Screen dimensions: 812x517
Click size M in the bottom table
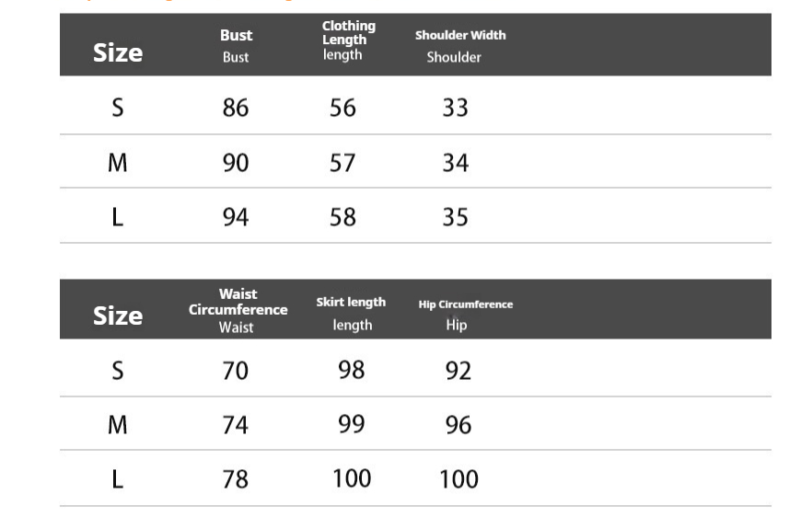pyautogui.click(x=118, y=425)
